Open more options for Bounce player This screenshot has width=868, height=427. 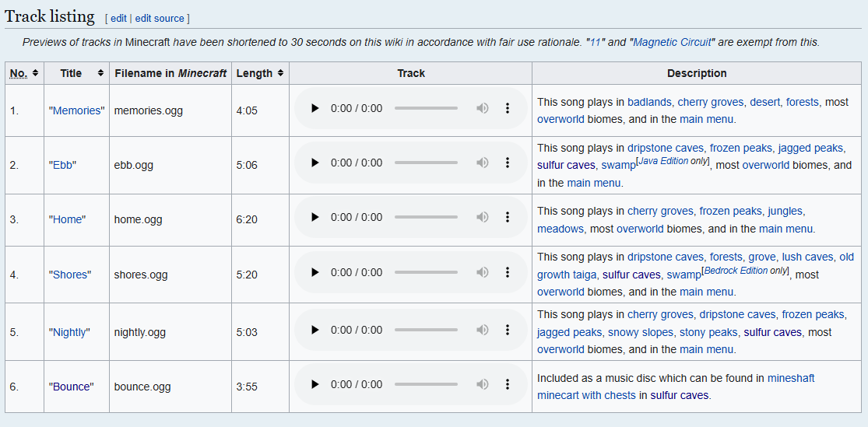(x=507, y=384)
